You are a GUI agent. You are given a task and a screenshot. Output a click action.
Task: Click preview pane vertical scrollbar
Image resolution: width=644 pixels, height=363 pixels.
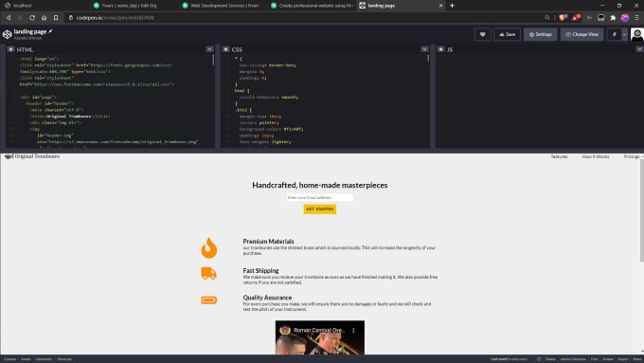point(641,209)
